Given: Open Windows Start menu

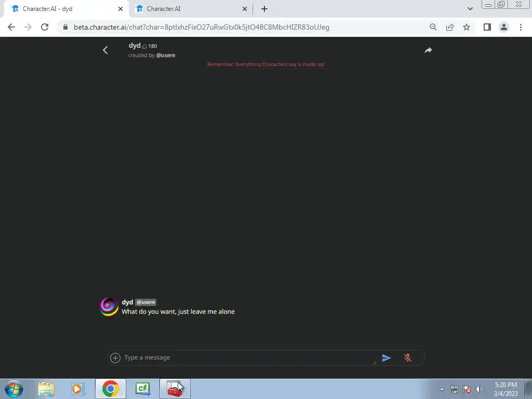Looking at the screenshot, I should coord(14,389).
